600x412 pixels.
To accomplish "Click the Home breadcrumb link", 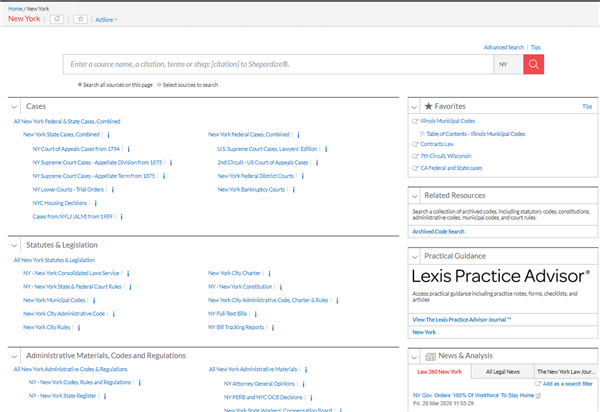I will click(x=15, y=8).
